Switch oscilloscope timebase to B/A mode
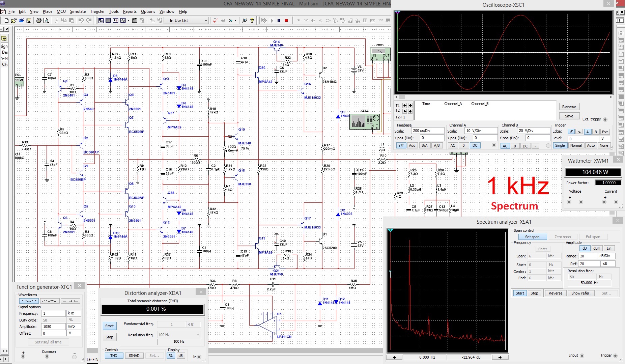Screen dimensions: 625x364 424,145
